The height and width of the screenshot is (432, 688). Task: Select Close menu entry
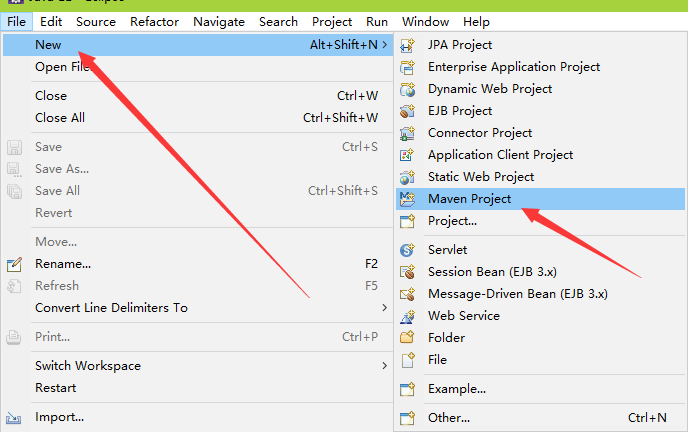tap(197, 96)
